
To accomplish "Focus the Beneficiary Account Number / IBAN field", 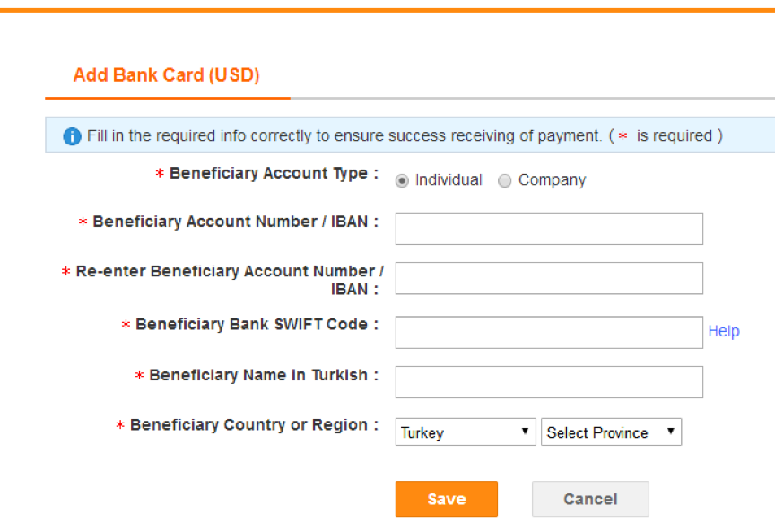I will click(549, 229).
